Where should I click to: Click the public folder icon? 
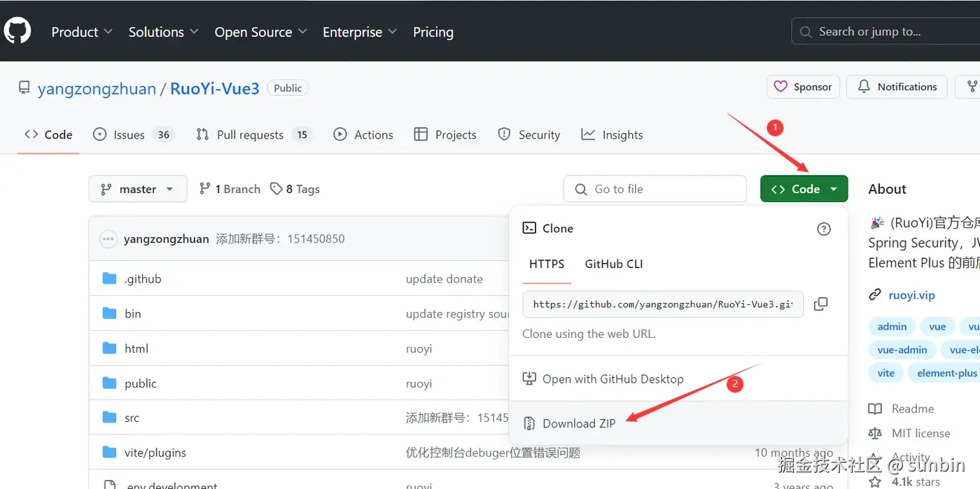(x=109, y=383)
